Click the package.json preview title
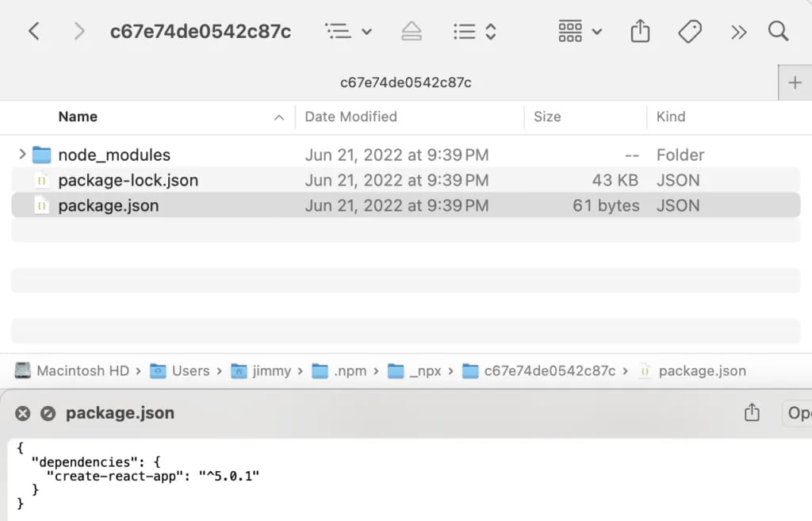The image size is (812, 521). pyautogui.click(x=121, y=413)
